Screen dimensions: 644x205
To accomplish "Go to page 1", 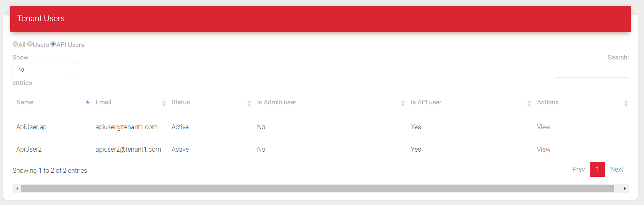I will coord(597,170).
